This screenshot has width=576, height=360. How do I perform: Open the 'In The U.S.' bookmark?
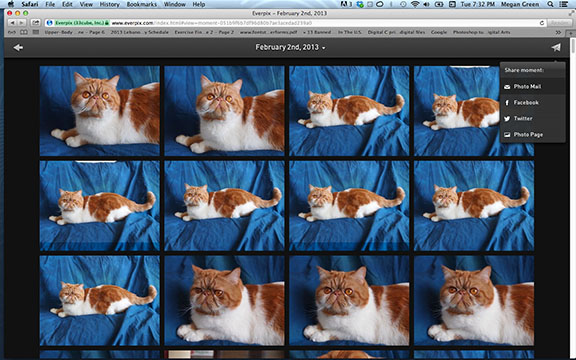(x=350, y=32)
